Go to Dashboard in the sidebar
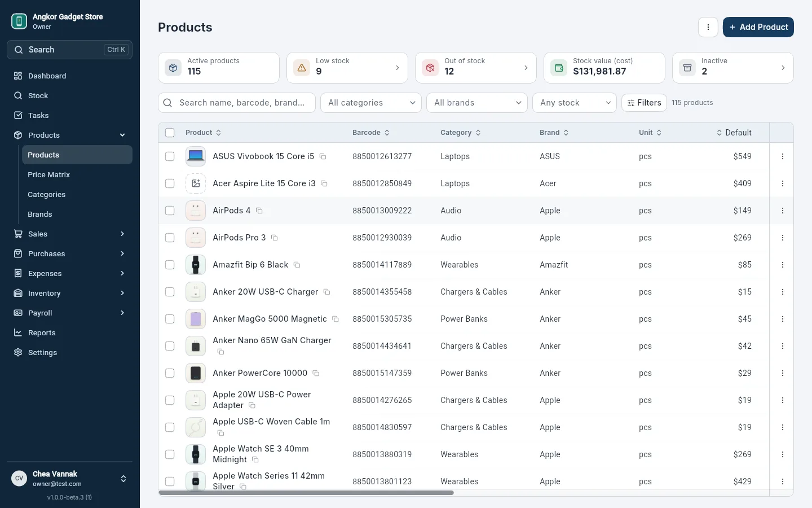812x508 pixels. click(70, 76)
